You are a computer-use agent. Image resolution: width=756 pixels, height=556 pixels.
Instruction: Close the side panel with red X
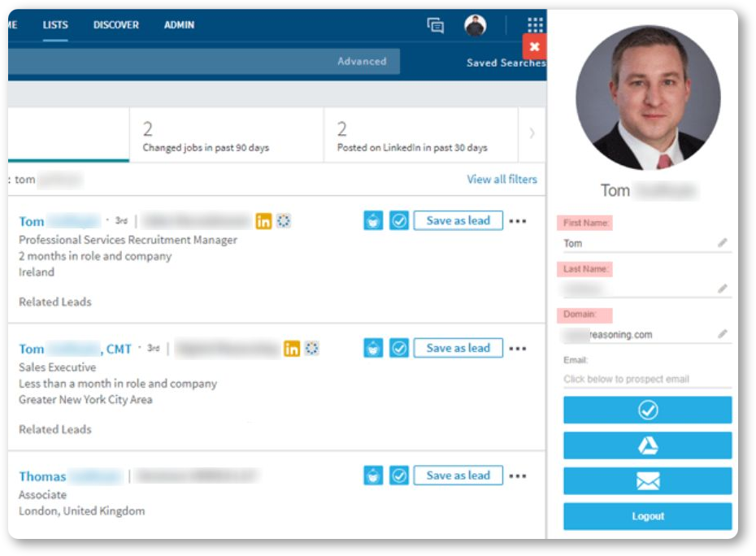click(x=534, y=47)
